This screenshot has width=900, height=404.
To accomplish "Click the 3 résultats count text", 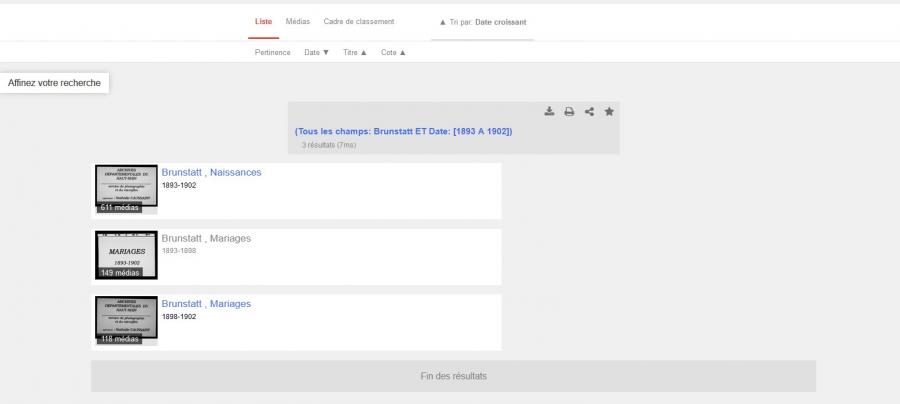I will tap(329, 145).
